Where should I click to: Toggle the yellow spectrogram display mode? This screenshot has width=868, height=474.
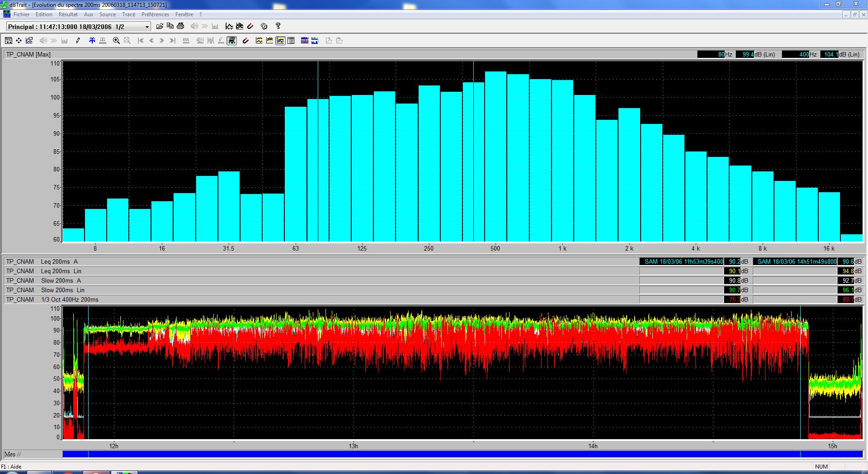259,40
